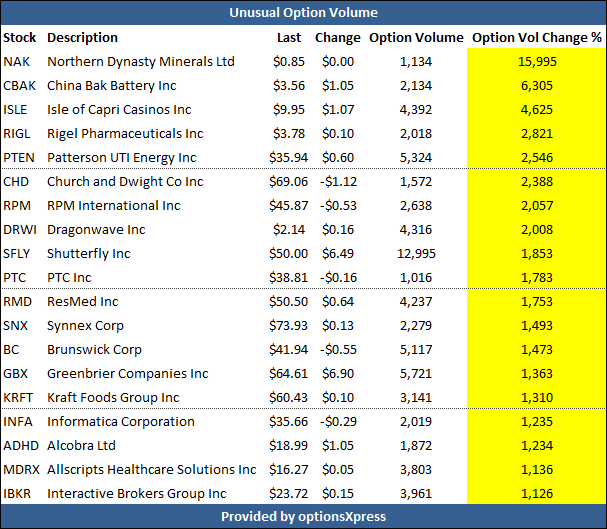Click the $50.50 last price

tap(289, 301)
